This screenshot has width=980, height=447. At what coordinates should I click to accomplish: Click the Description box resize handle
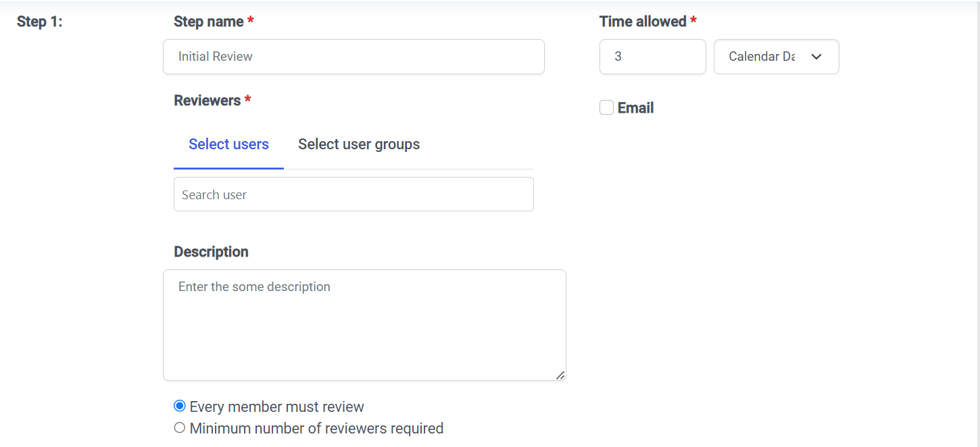[560, 375]
